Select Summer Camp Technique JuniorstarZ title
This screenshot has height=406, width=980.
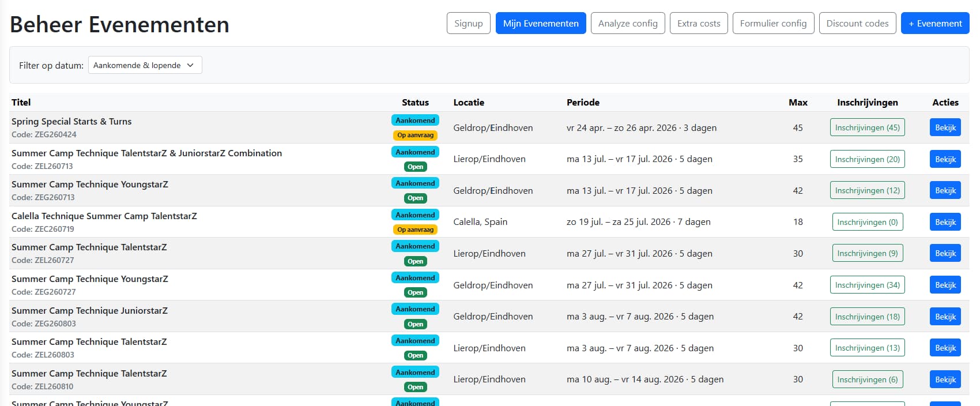(x=89, y=311)
